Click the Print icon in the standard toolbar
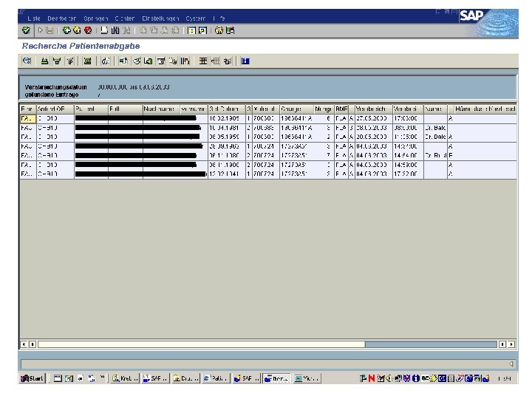532x399 pixels. (x=104, y=30)
